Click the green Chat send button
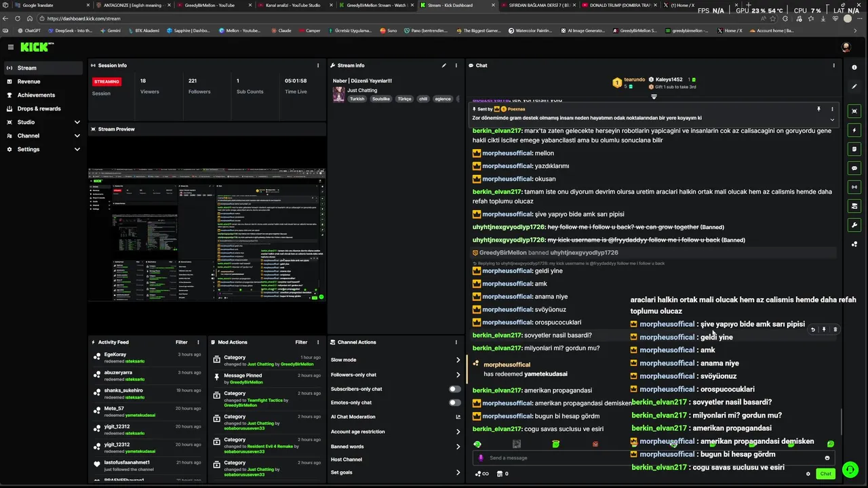 click(x=825, y=474)
